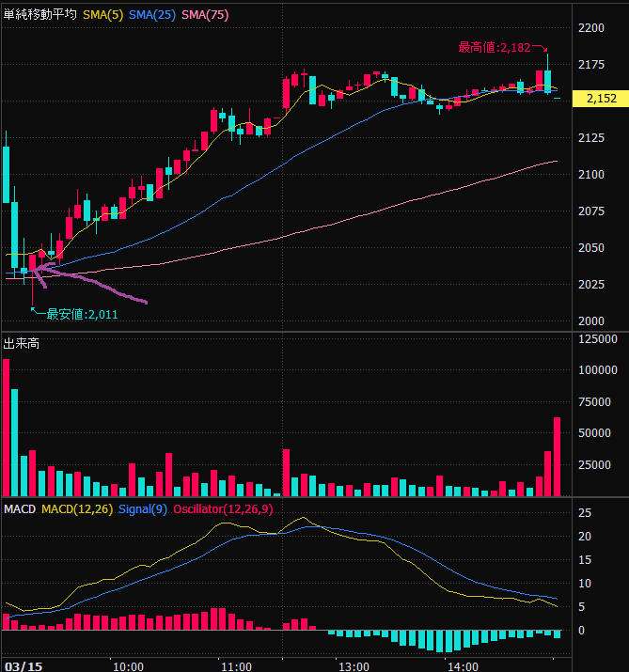Click the 2050 price axis label
The image size is (629, 672).
click(590, 248)
